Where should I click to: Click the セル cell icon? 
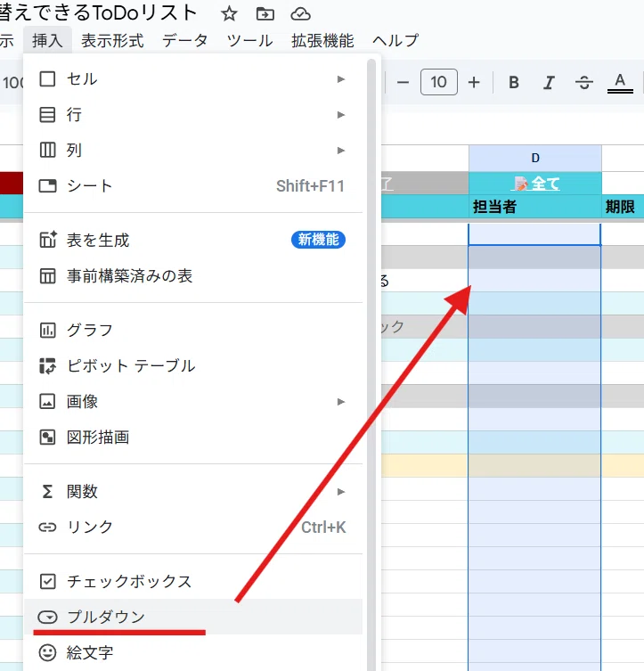[47, 79]
